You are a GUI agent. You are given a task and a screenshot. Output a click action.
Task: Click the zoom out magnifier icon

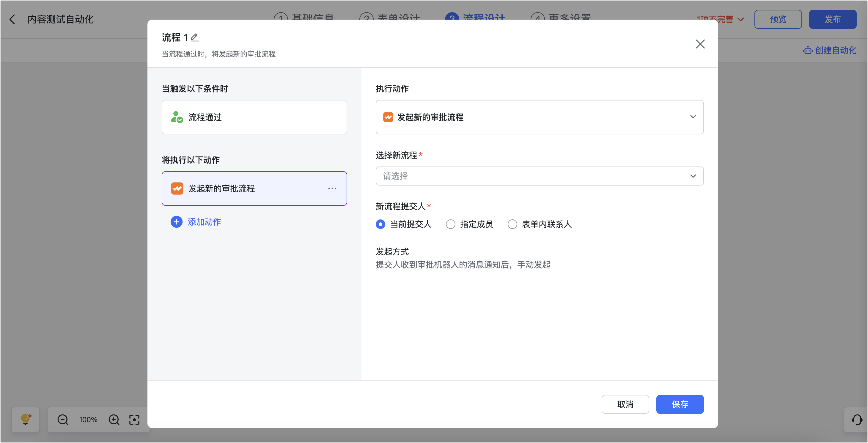(x=63, y=420)
